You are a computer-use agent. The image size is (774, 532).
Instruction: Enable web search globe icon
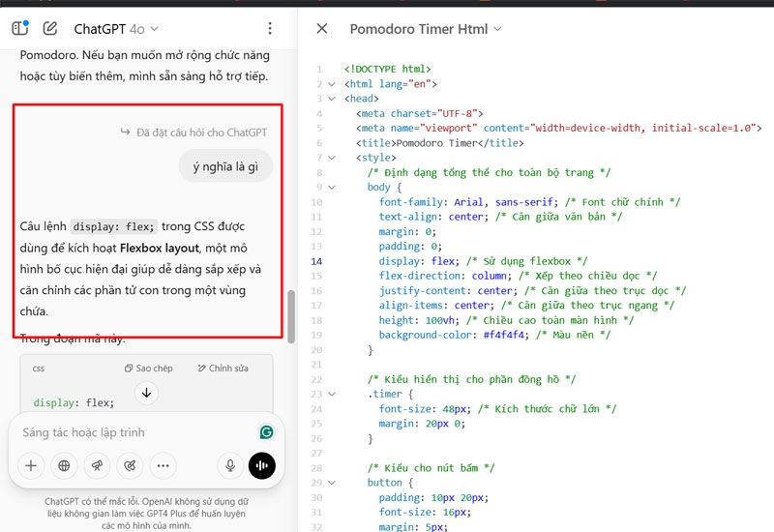tap(64, 465)
